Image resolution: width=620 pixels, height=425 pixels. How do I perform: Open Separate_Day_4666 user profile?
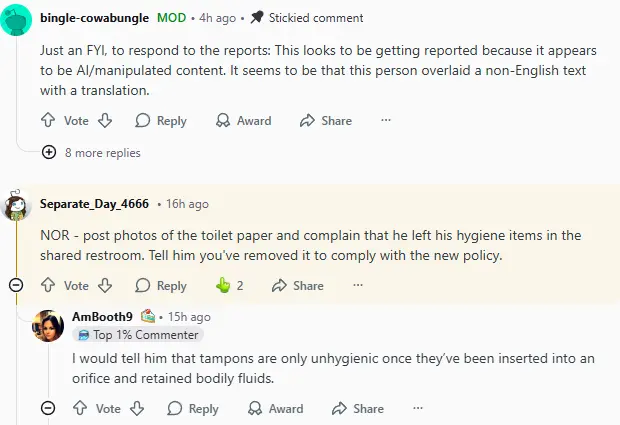pyautogui.click(x=94, y=204)
